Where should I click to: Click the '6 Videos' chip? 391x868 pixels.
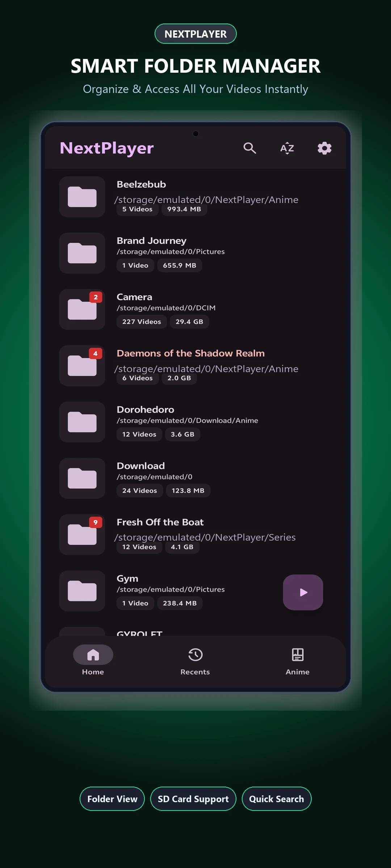point(137,378)
